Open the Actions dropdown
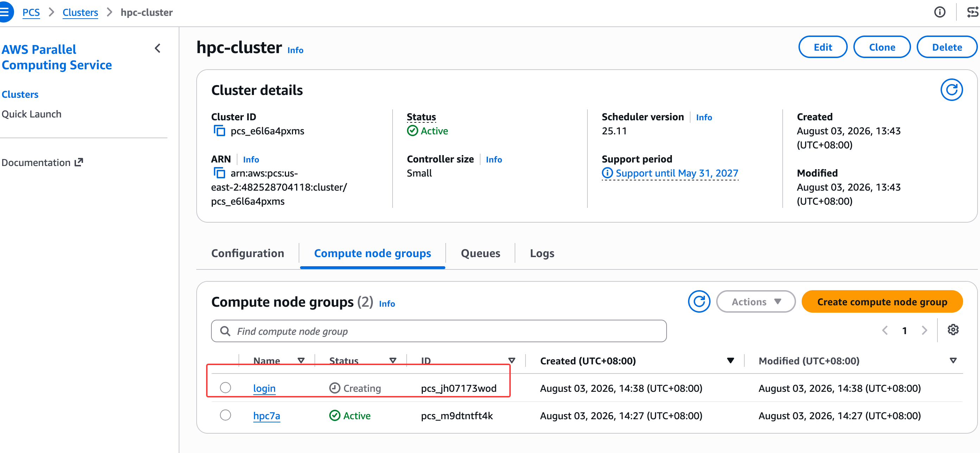 click(x=756, y=301)
